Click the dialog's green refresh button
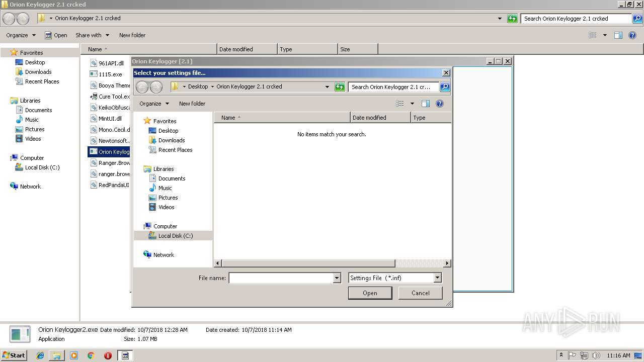This screenshot has width=644, height=362. [340, 87]
